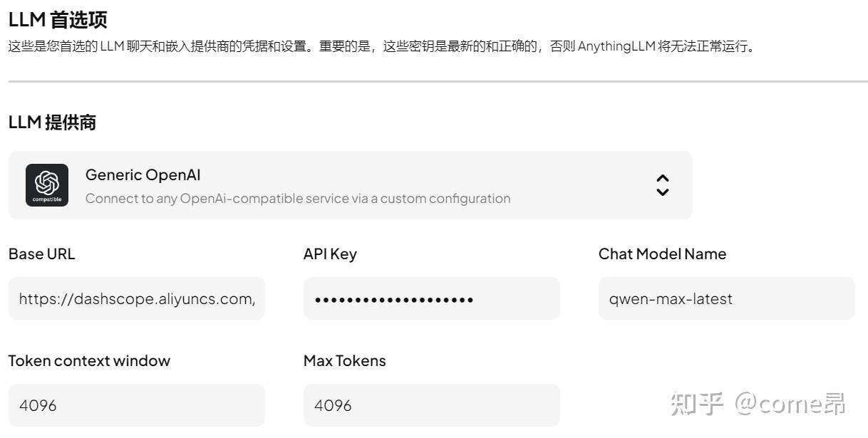Click the 'Max Tokens' label

[344, 361]
